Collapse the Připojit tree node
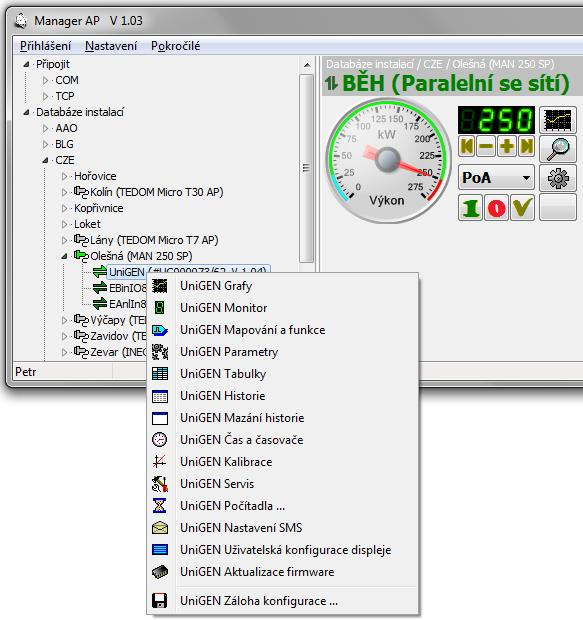The height and width of the screenshot is (620, 583). 26,64
